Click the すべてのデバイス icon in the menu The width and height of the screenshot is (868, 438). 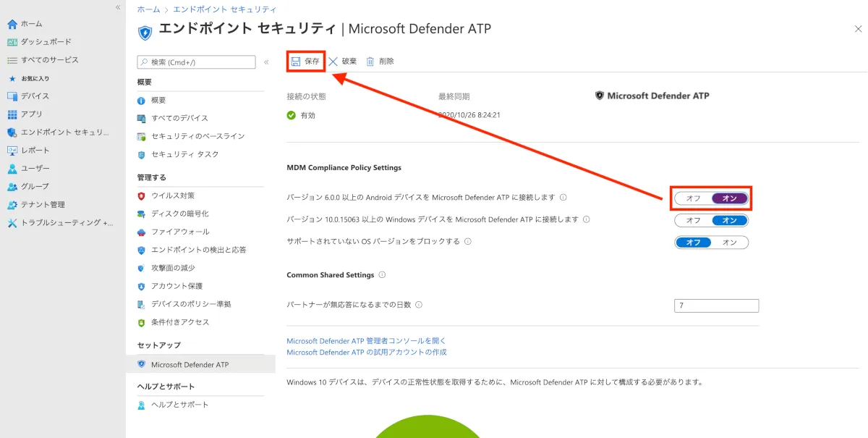[x=141, y=118]
